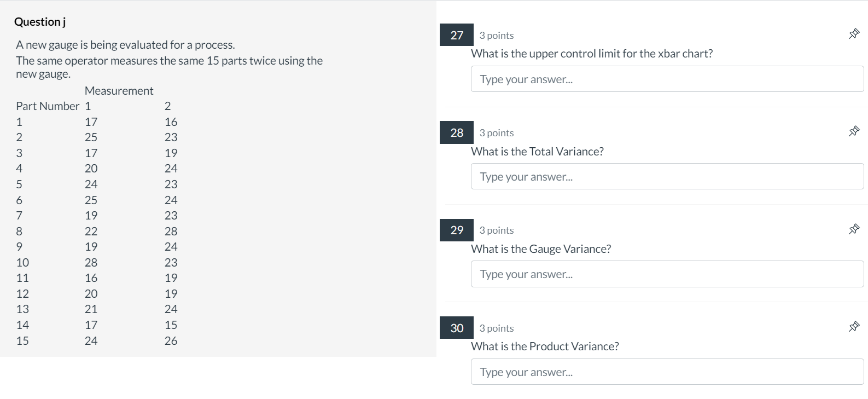The height and width of the screenshot is (399, 868).
Task: Click the number 29 question badge
Action: tap(457, 230)
